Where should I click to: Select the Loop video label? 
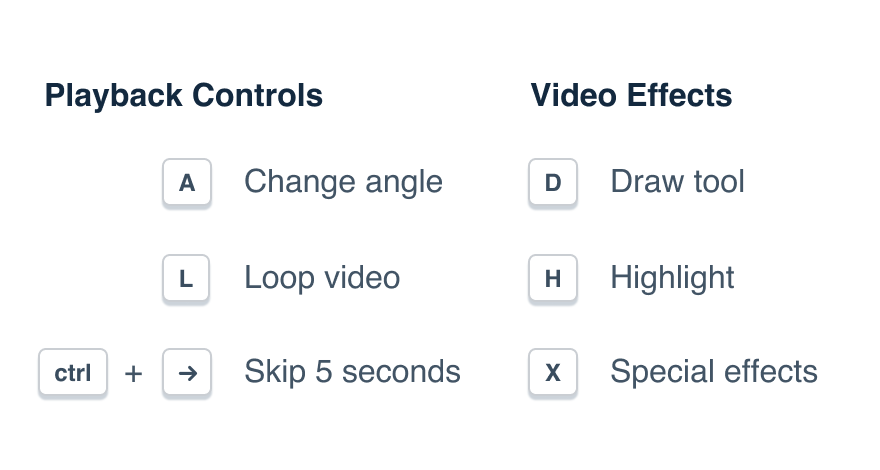322,277
